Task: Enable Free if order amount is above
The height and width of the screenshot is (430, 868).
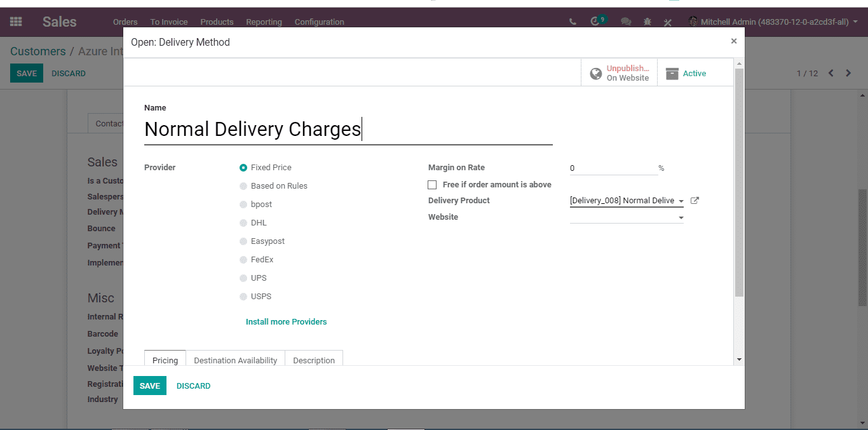Action: (x=432, y=185)
